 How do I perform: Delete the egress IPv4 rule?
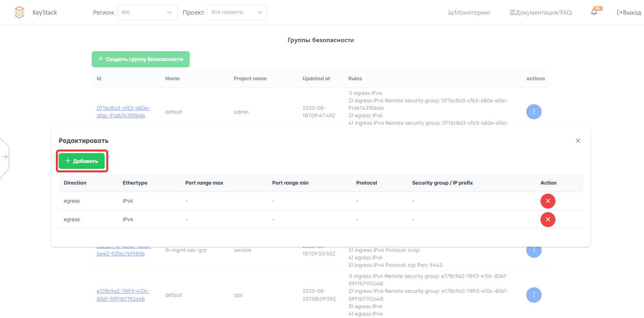tap(548, 220)
